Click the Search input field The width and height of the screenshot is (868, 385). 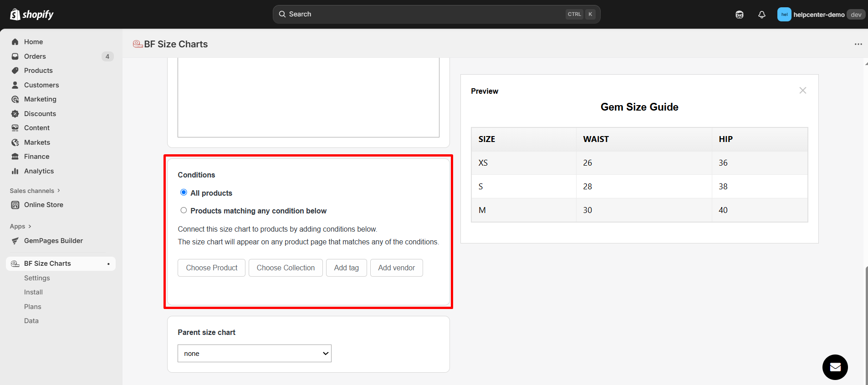point(424,14)
